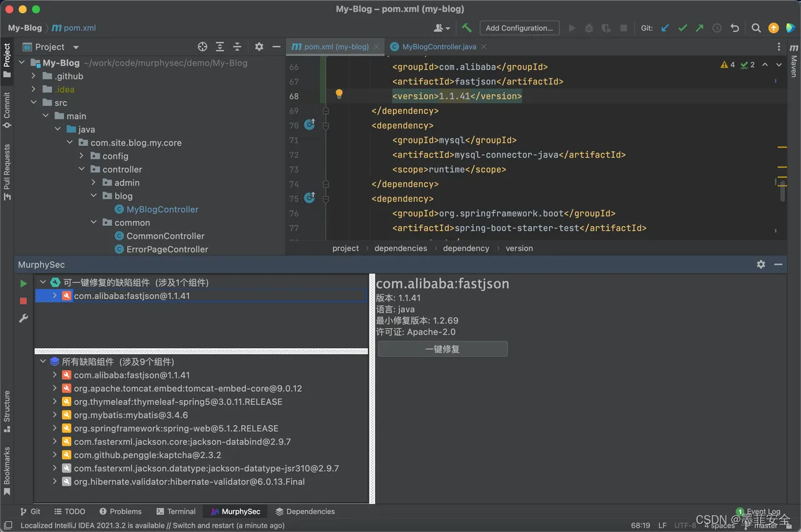
Task: Expand the .github folder
Action: coord(34,76)
